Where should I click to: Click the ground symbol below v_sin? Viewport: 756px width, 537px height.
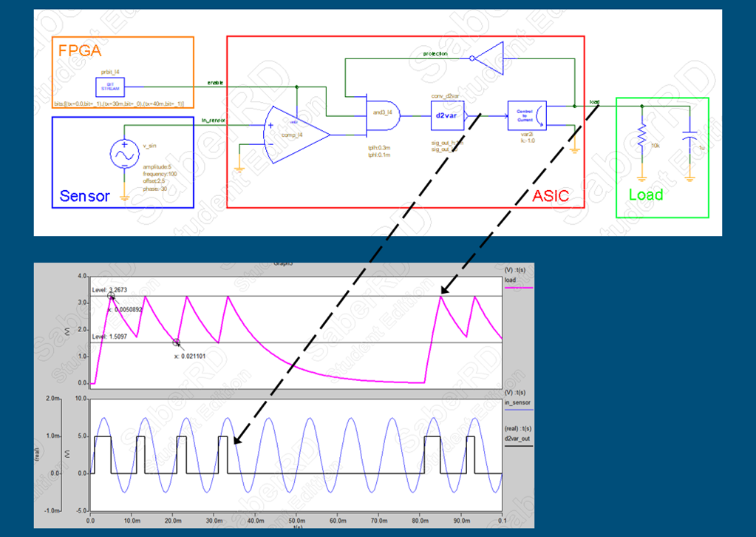(124, 196)
